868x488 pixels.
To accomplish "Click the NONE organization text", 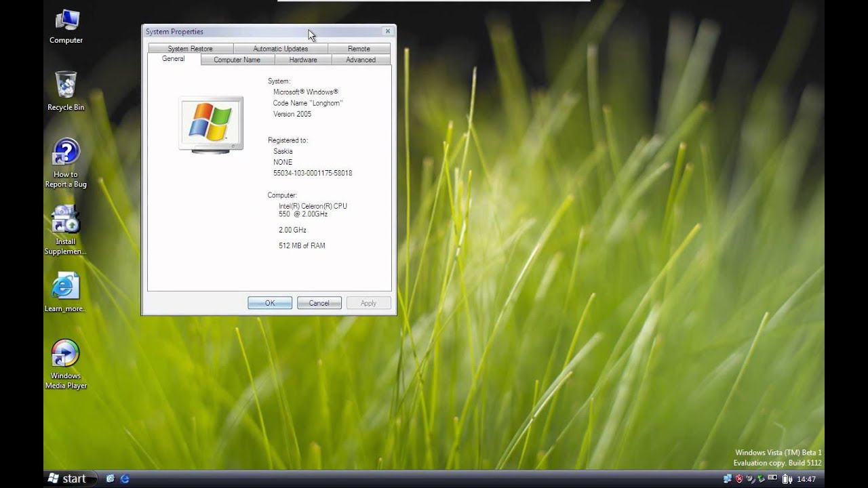I will 283,162.
